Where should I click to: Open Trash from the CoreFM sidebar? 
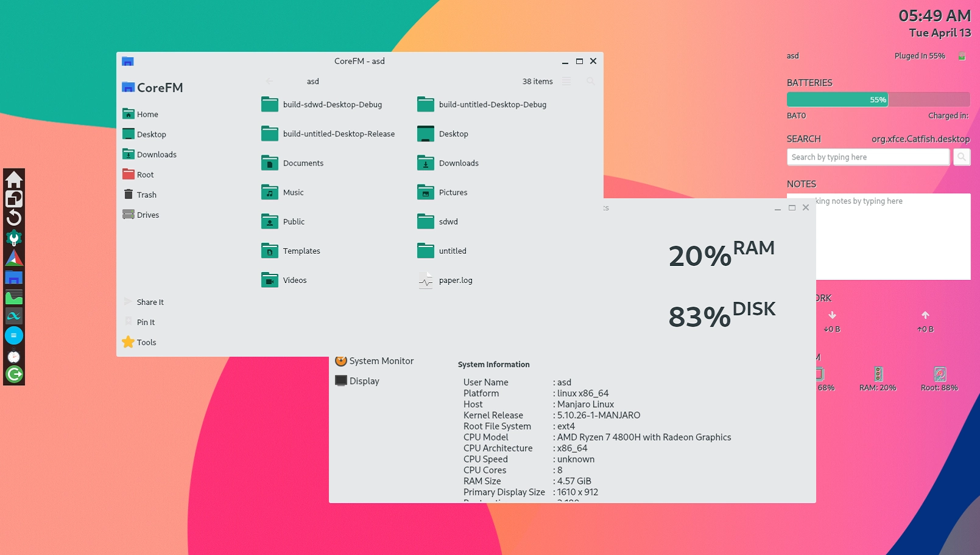point(146,195)
